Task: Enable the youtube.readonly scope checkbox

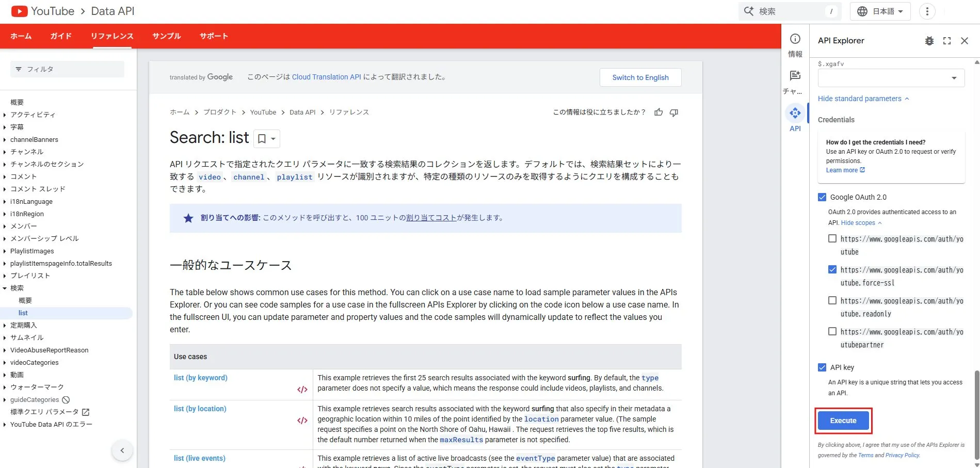Action: 832,300
